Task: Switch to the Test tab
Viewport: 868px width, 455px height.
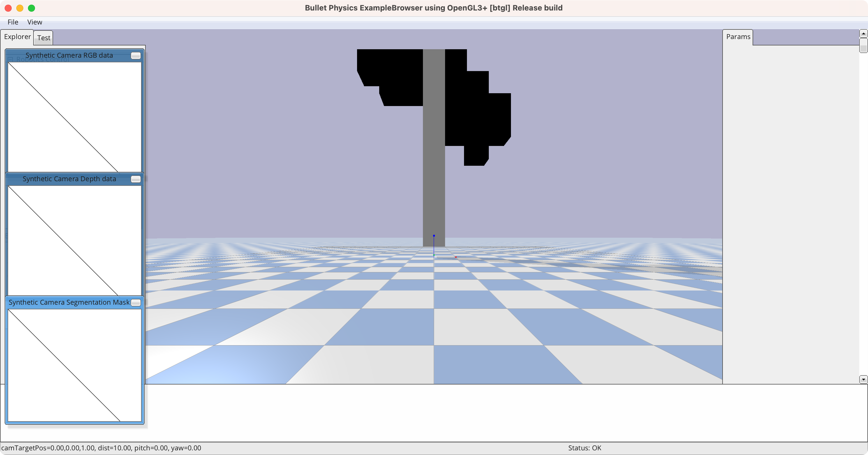Action: tap(43, 38)
